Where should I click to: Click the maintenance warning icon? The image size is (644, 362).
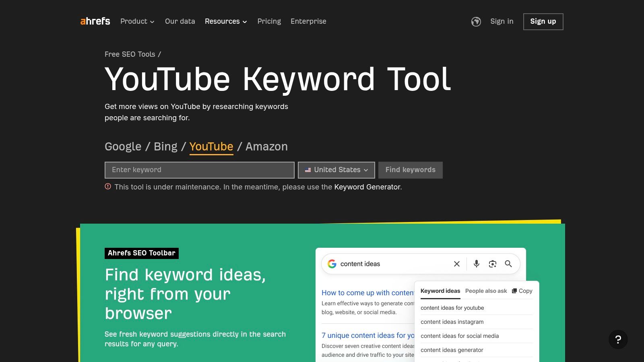coord(107,187)
